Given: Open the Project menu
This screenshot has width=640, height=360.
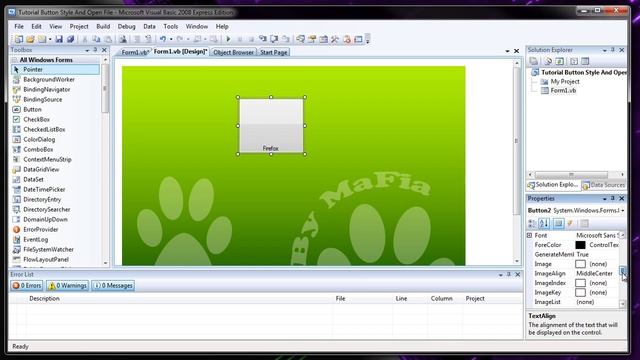Looking at the screenshot, I should [79, 27].
